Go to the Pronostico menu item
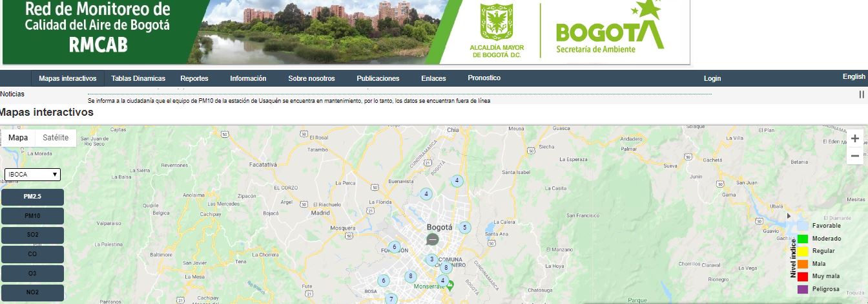Screen dimensions: 868x304 pos(484,78)
